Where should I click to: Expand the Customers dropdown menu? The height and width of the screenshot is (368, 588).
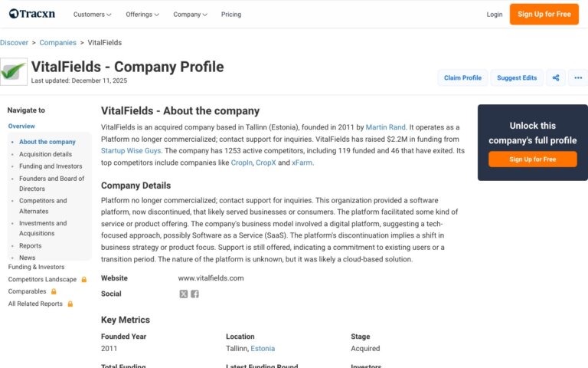pyautogui.click(x=92, y=15)
